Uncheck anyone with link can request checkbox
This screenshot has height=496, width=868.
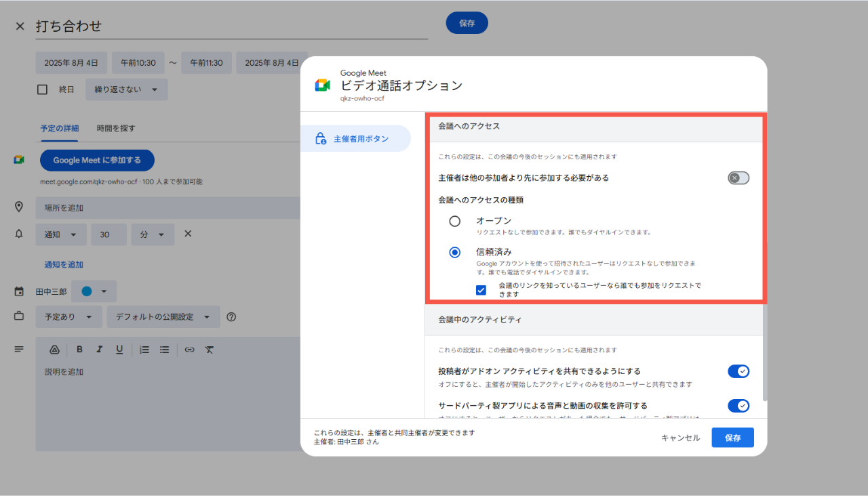coord(481,290)
